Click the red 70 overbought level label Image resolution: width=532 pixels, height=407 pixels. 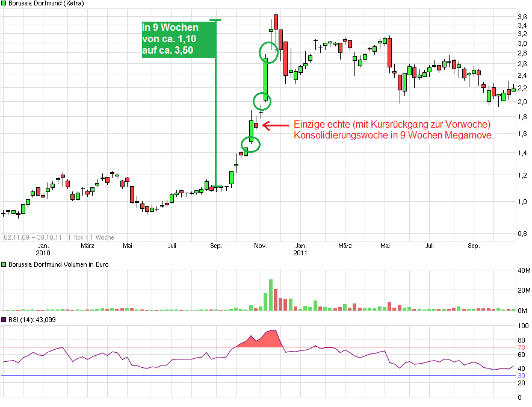coord(522,347)
